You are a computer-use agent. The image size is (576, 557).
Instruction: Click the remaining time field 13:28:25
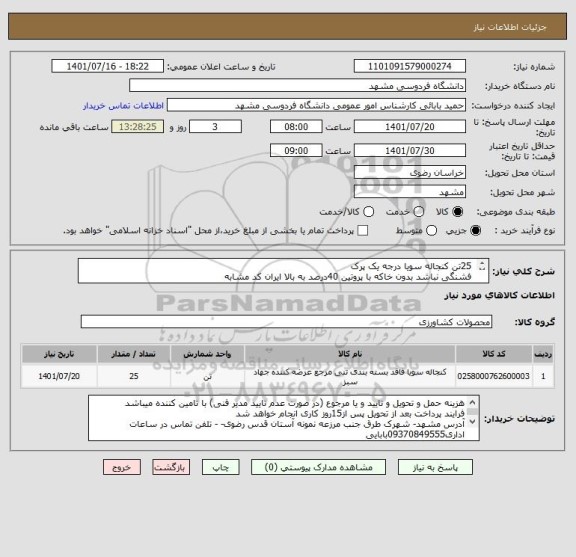pyautogui.click(x=138, y=127)
